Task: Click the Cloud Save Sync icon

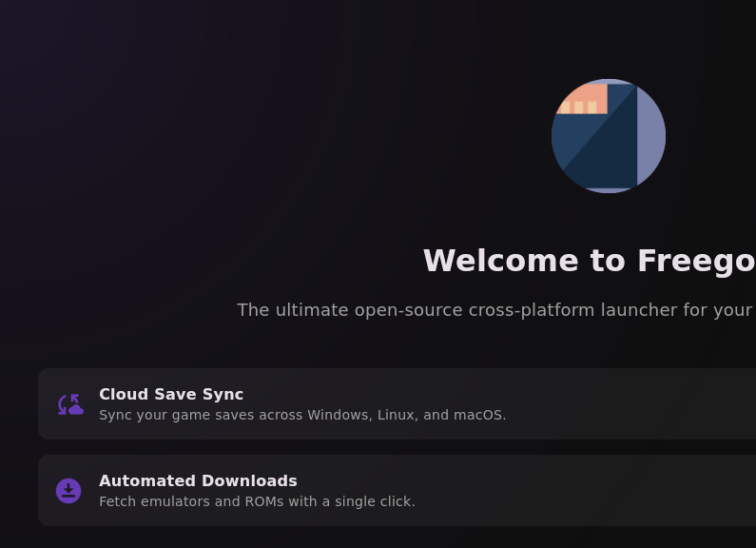Action: click(x=70, y=404)
